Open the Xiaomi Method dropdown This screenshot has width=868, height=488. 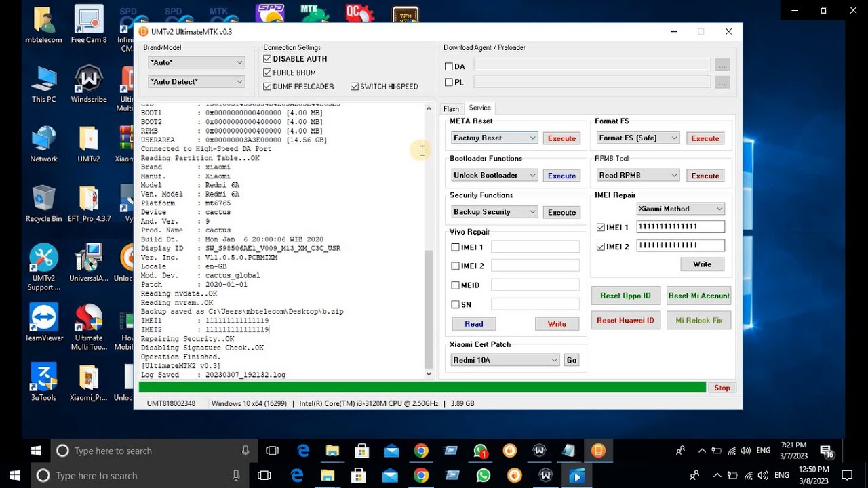coord(681,209)
